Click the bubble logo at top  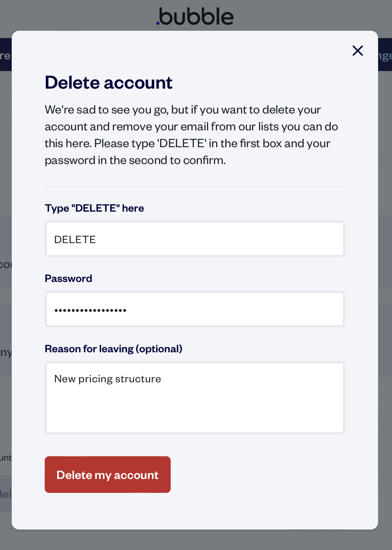pos(195,17)
